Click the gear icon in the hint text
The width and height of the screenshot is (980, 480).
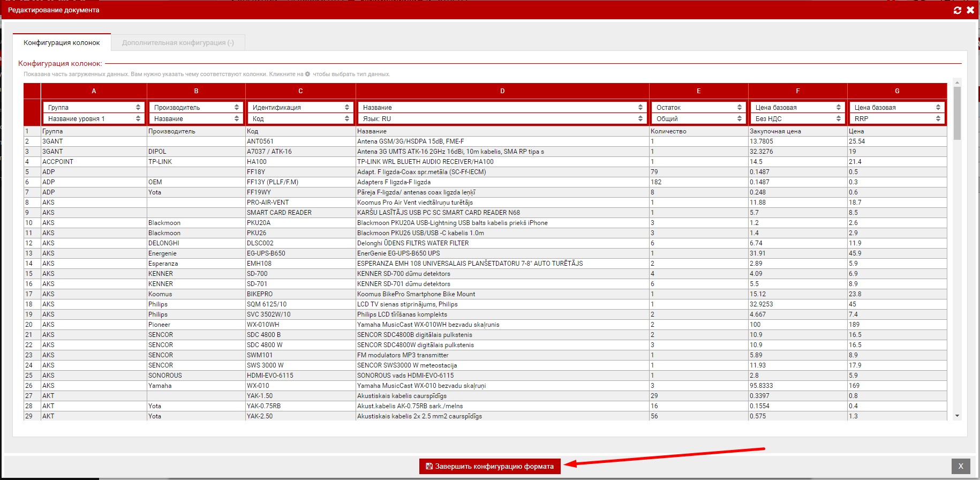pyautogui.click(x=307, y=74)
